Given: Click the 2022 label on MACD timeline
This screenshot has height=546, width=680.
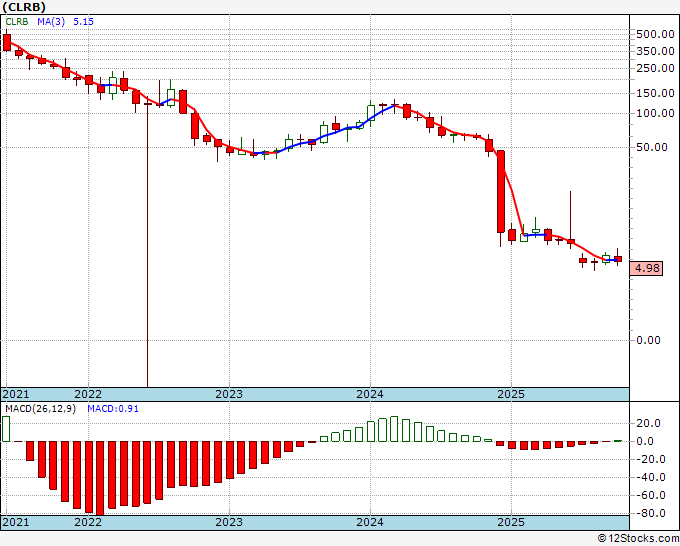Looking at the screenshot, I should click(88, 522).
